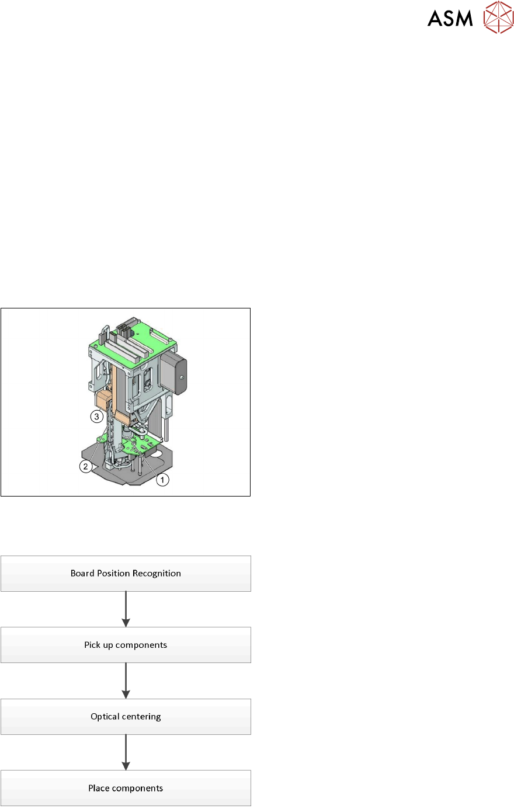
Task: Select the 'Pick up components' box
Action: tap(126, 645)
